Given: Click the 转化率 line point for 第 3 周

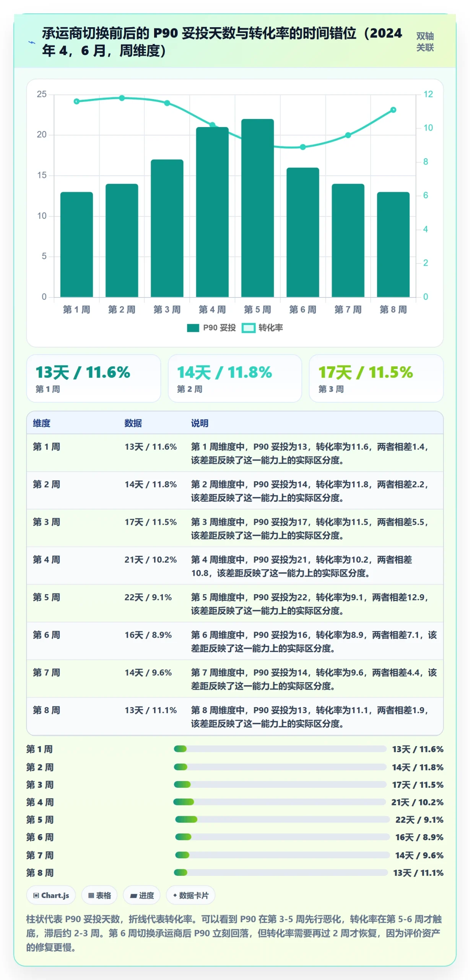Looking at the screenshot, I should [167, 103].
